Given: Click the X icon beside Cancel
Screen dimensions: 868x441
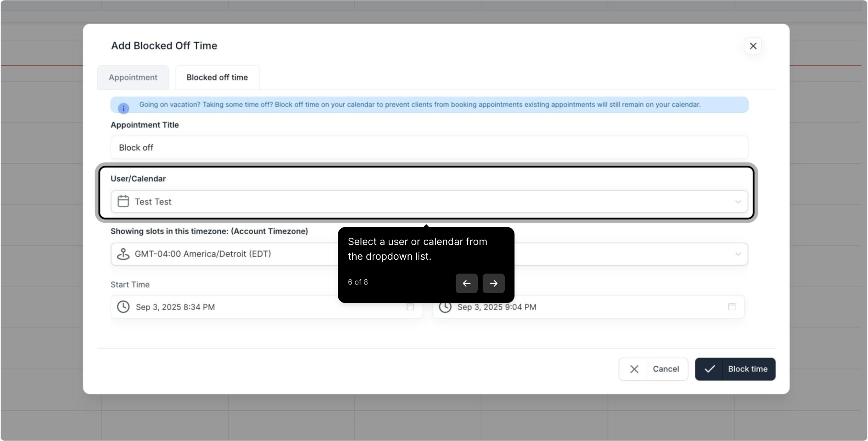Looking at the screenshot, I should click(x=634, y=369).
